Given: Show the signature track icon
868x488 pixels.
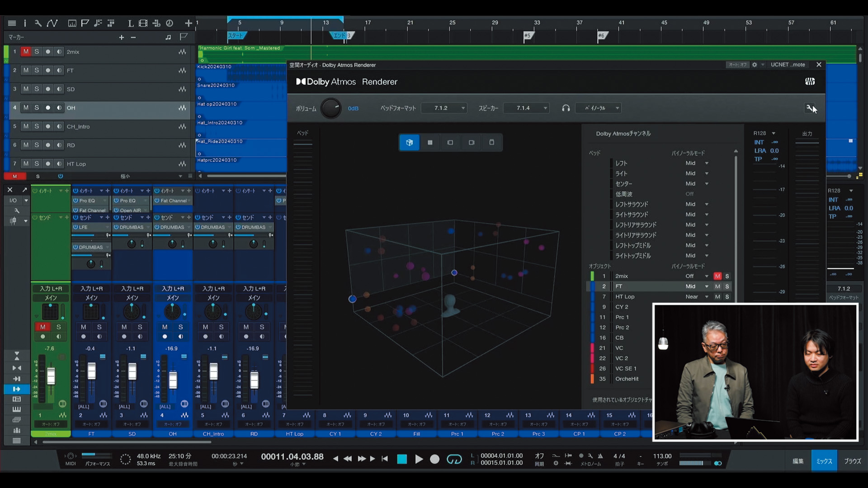Looking at the screenshot, I should (156, 23).
